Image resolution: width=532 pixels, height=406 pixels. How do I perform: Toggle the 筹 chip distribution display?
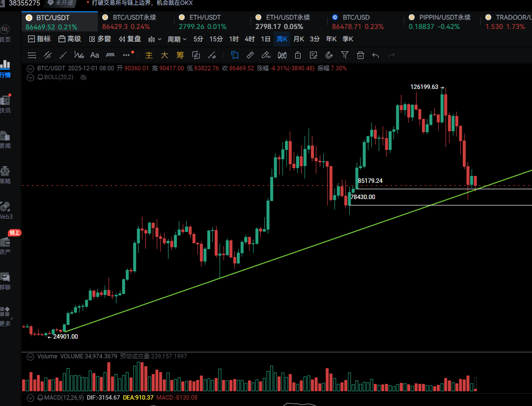(180, 55)
